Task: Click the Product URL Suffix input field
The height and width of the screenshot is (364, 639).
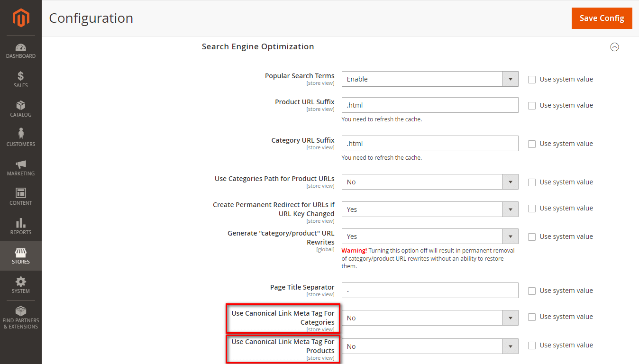Action: point(430,105)
